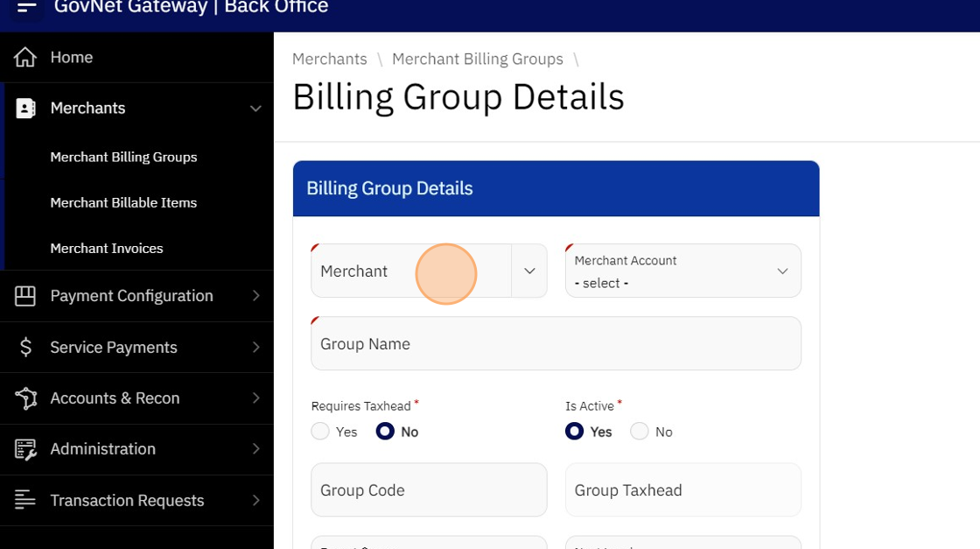Click the Service Payments dollar icon

pos(25,348)
